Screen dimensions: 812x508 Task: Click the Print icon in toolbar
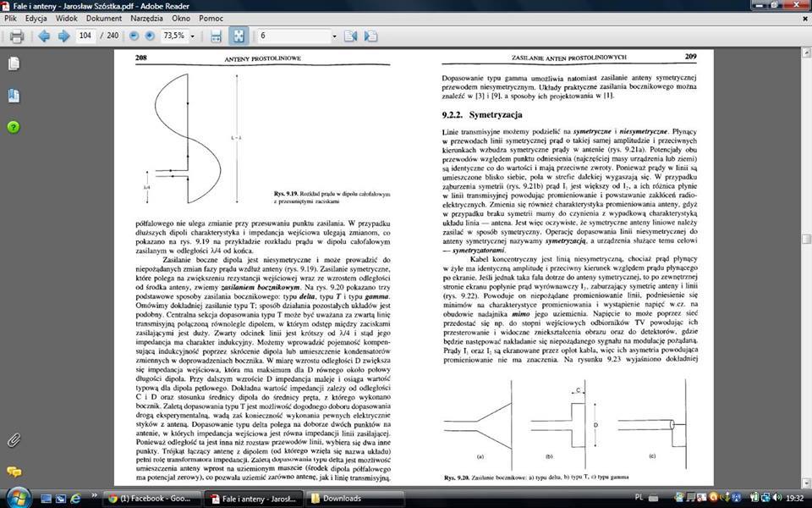17,36
